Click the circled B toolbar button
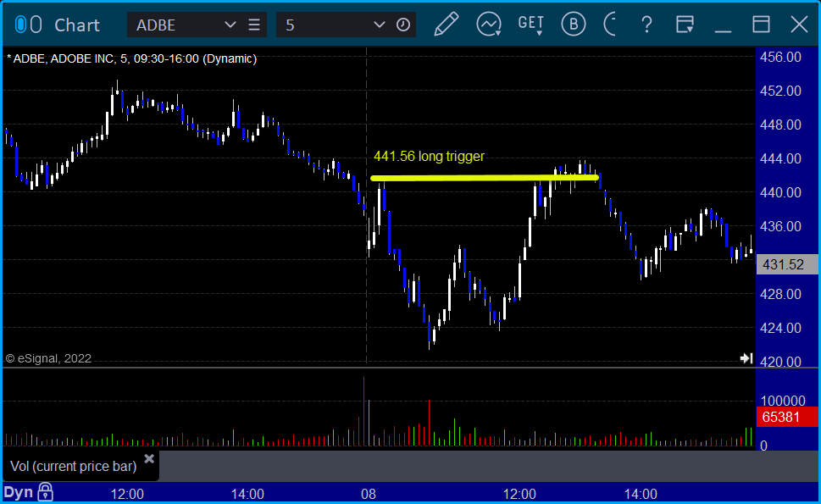 click(574, 25)
